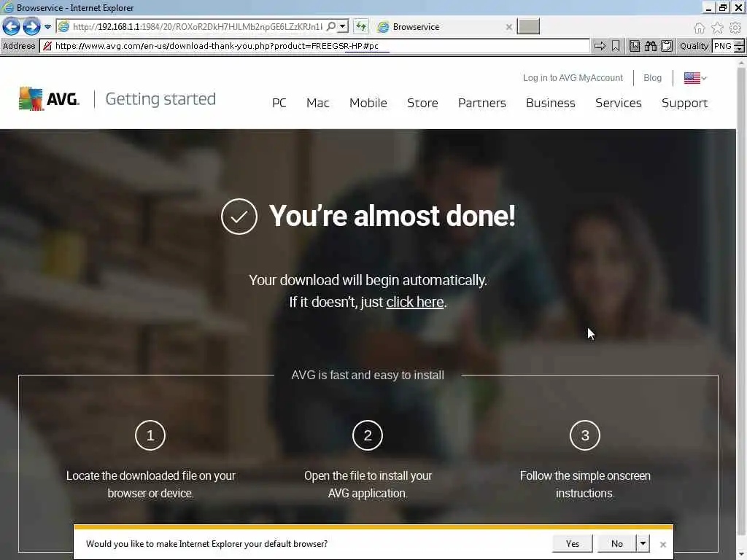Click the scrollbar up arrow
This screenshot has height=560, width=747.
[x=741, y=62]
